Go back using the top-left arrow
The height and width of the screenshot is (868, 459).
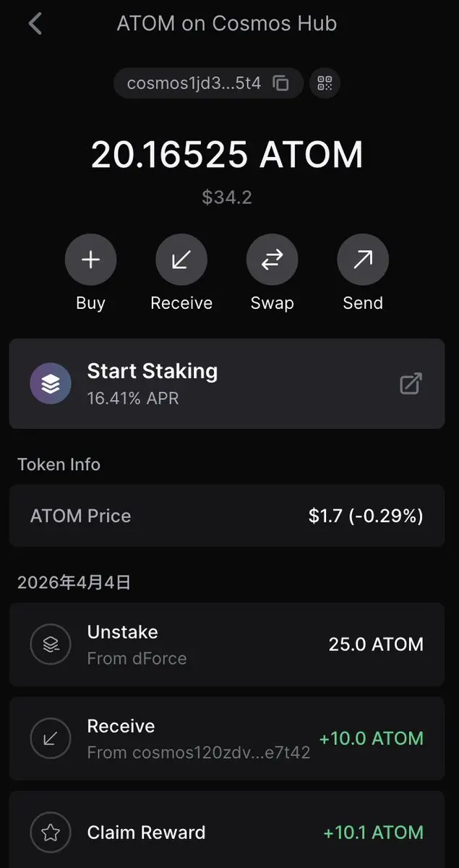[x=35, y=24]
